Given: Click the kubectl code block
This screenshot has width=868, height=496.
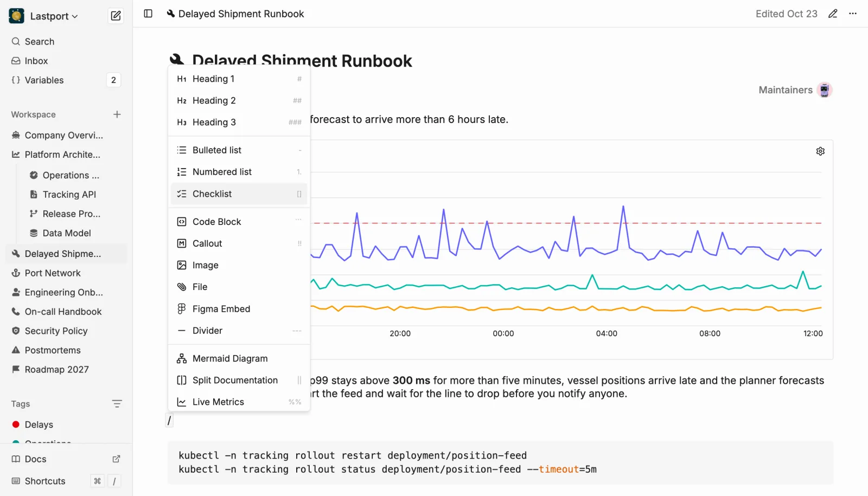Looking at the screenshot, I should [500, 462].
